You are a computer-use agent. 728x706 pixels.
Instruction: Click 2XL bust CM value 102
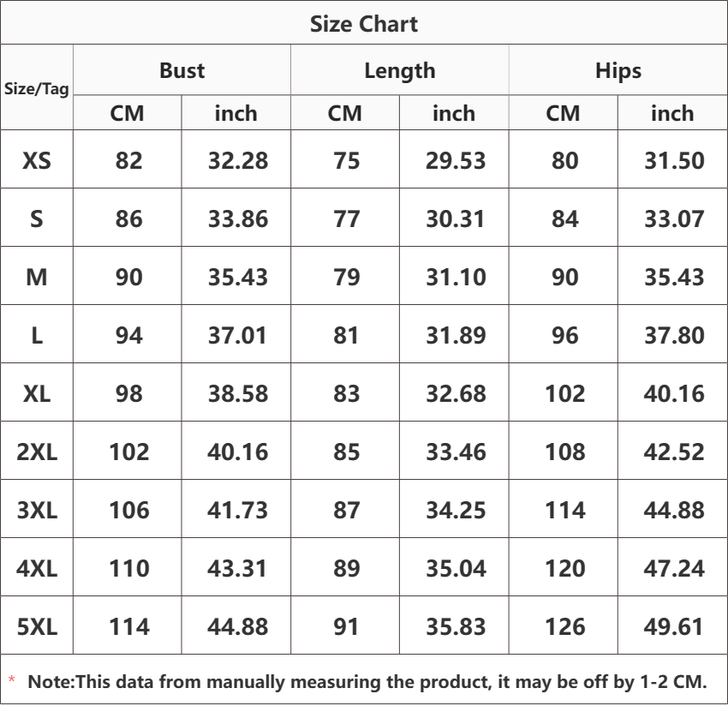[x=129, y=452]
